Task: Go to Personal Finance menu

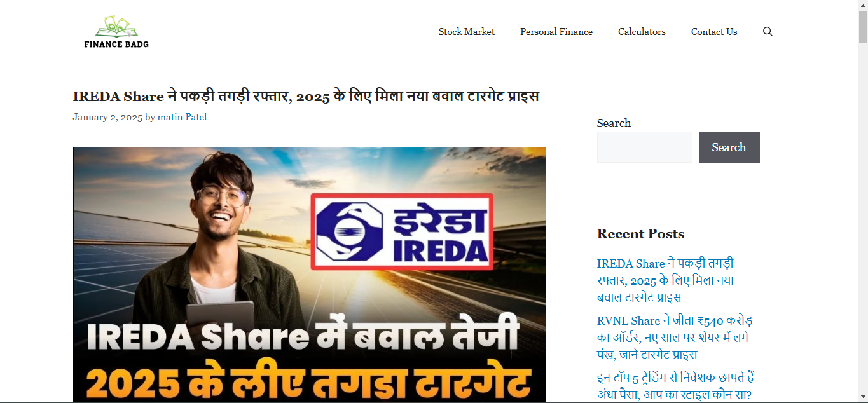Action: coord(556,32)
